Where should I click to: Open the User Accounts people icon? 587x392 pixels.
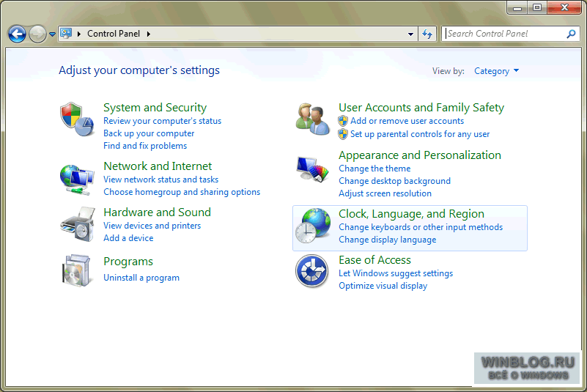[x=313, y=119]
